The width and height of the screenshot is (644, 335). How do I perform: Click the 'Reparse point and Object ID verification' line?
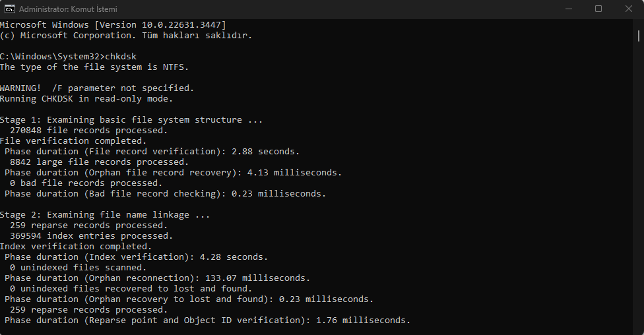click(207, 320)
